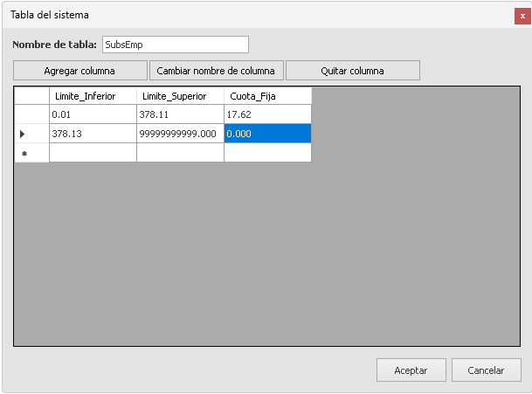Click the 99999999999.000 cell

click(x=180, y=134)
